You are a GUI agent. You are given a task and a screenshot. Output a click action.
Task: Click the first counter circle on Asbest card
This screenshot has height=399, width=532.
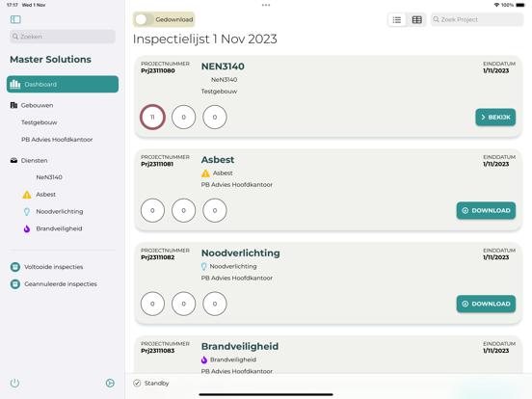(x=152, y=210)
